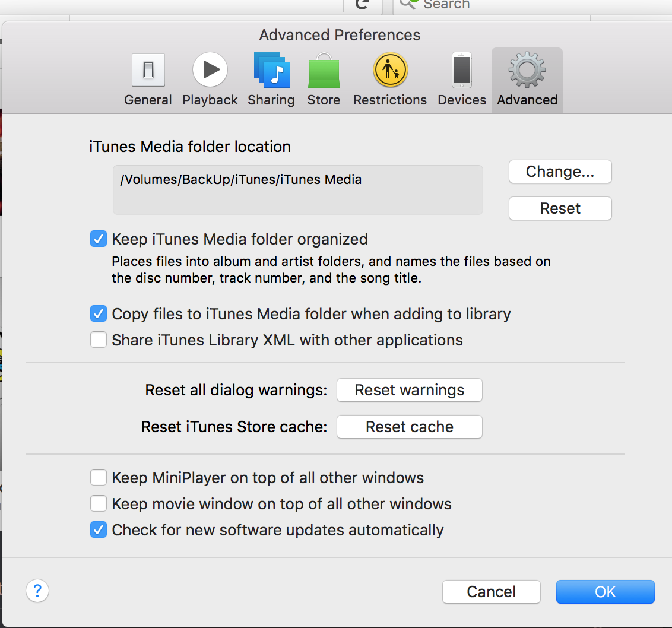The width and height of the screenshot is (672, 628).
Task: Click the Change... folder button
Action: [560, 172]
